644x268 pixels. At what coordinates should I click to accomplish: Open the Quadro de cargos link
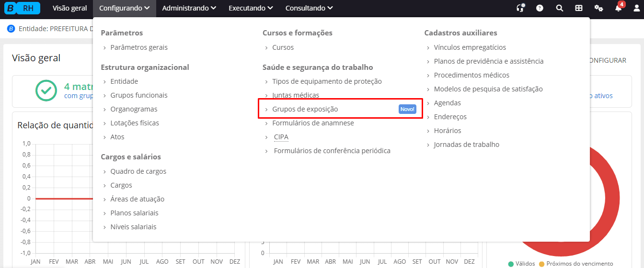point(138,171)
